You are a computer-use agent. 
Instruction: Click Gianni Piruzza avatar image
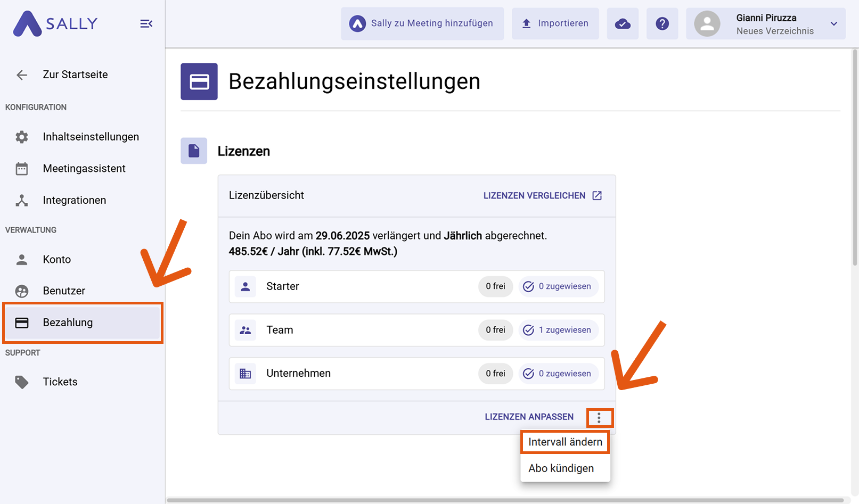[x=707, y=23]
